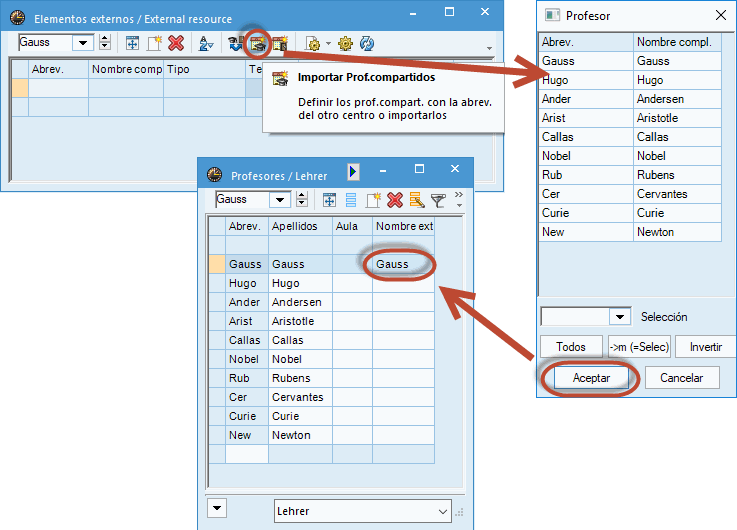Click the import shared teachers icon

(258, 43)
